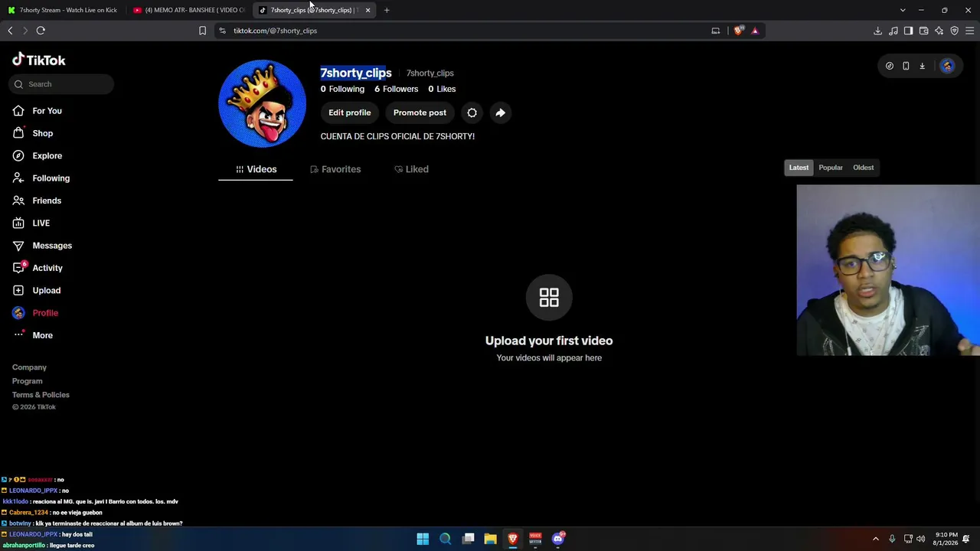Bookmark this page
980x551 pixels.
click(x=202, y=31)
